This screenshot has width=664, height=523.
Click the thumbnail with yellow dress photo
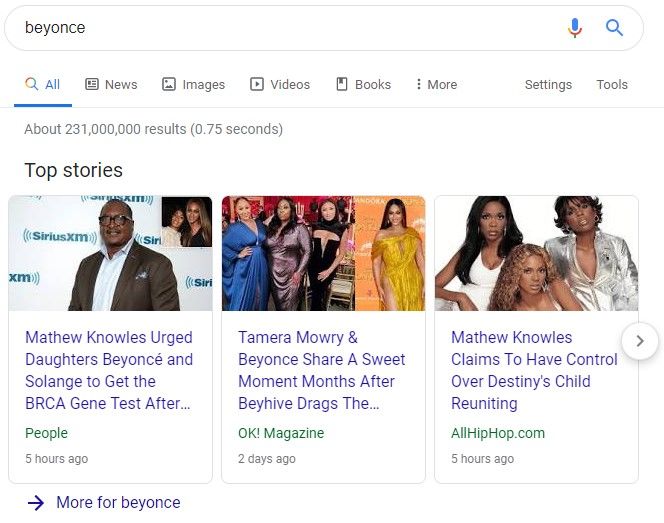pos(324,253)
